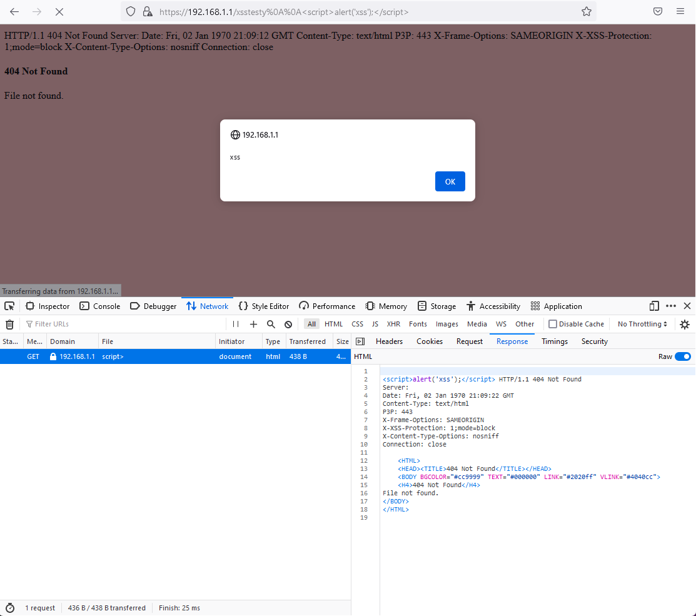This screenshot has width=696, height=616.
Task: Open the Memory tab
Action: (386, 306)
